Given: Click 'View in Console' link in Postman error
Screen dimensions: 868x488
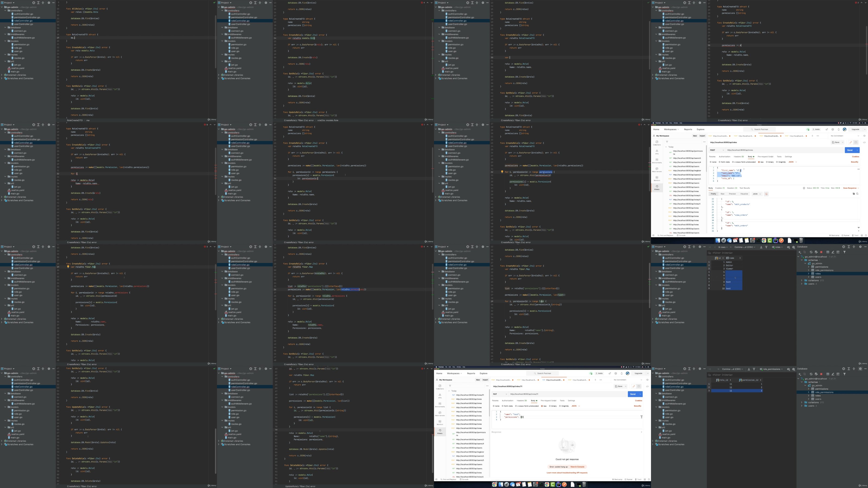Looking at the screenshot, I should click(577, 467).
